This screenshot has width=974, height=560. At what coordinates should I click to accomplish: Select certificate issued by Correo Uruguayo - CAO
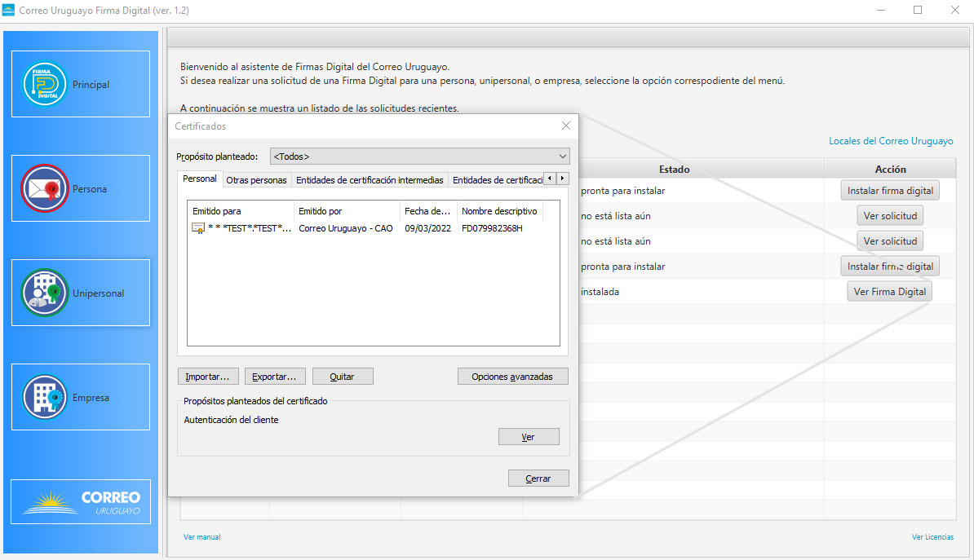tap(345, 228)
